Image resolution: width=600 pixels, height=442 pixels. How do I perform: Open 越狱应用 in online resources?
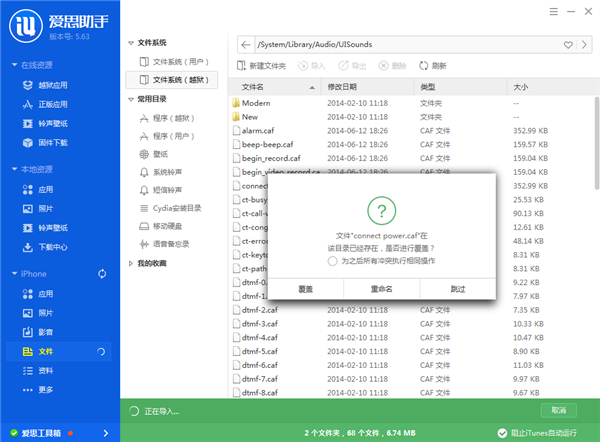click(x=45, y=85)
